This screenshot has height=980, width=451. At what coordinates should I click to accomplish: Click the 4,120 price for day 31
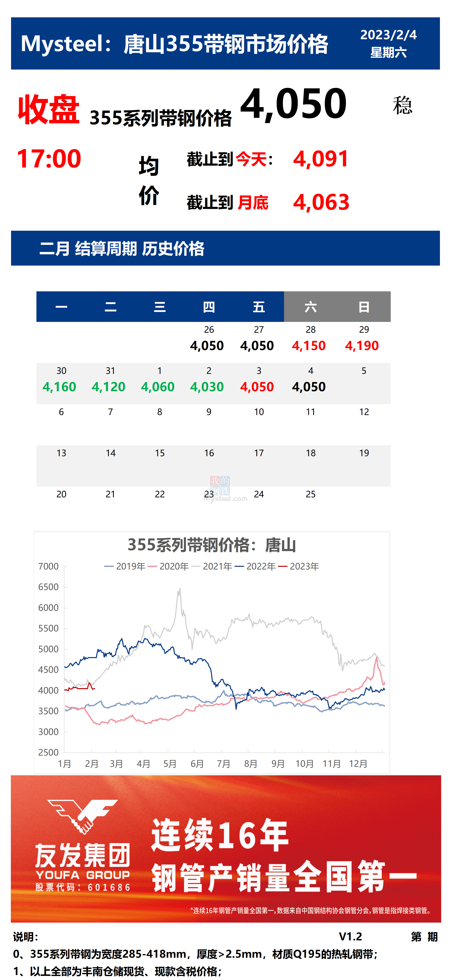(109, 387)
